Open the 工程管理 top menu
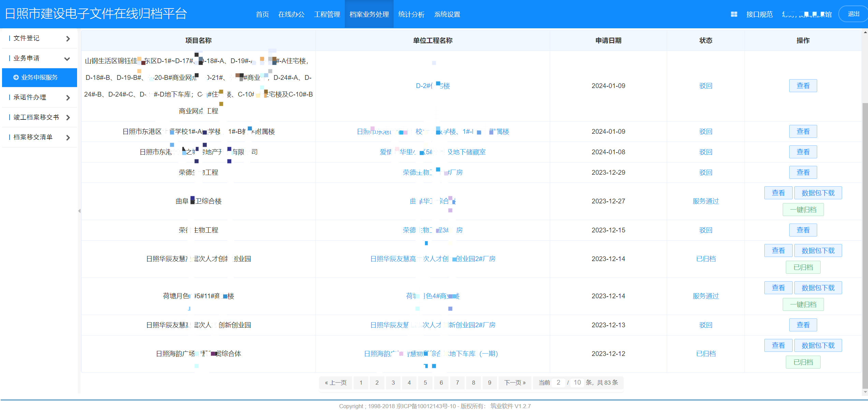The image size is (868, 415). click(327, 14)
